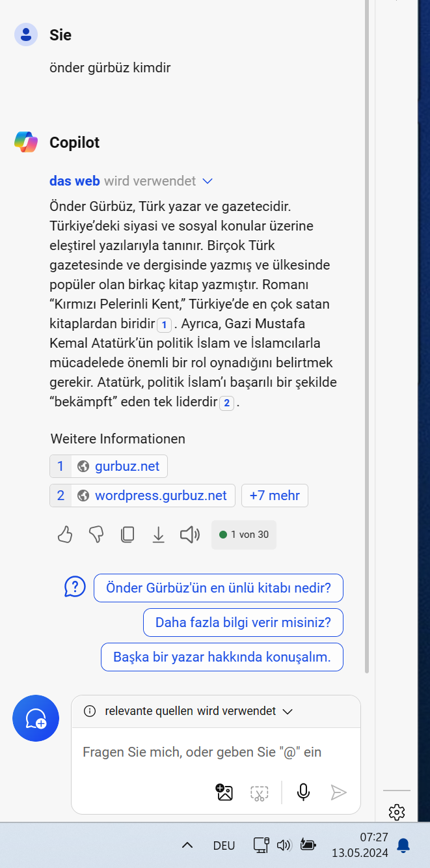Image resolution: width=430 pixels, height=868 pixels.
Task: Select suggestion 'Başka bir yazar hakkında konuşalım.'
Action: click(222, 657)
